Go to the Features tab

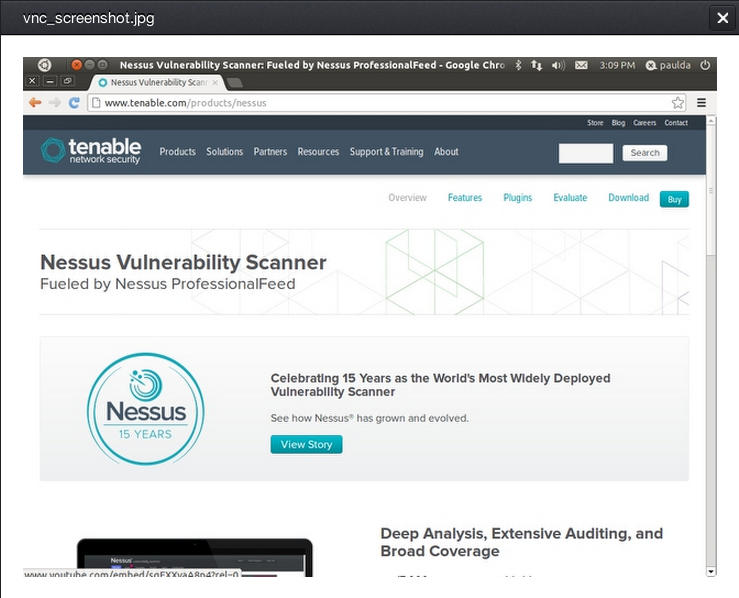[x=465, y=198]
